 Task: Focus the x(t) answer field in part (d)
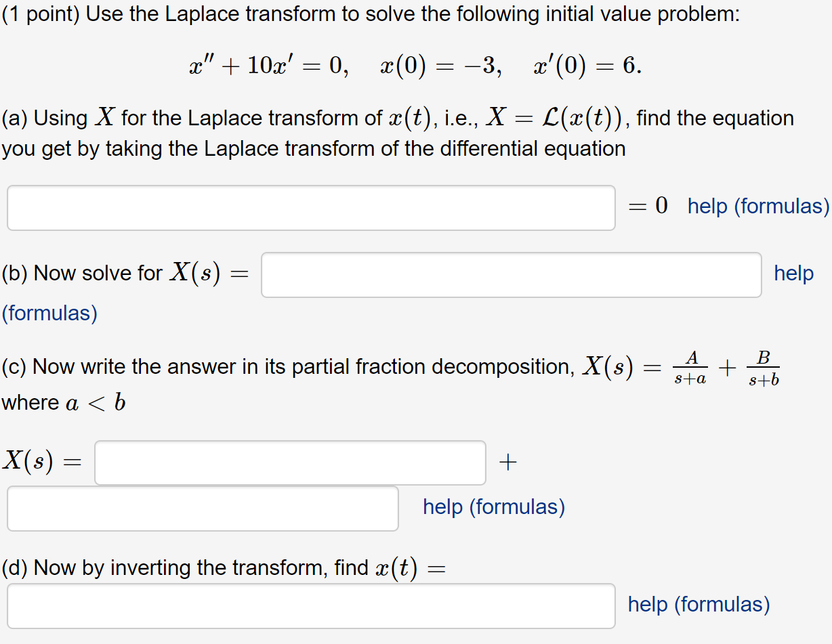point(311,606)
